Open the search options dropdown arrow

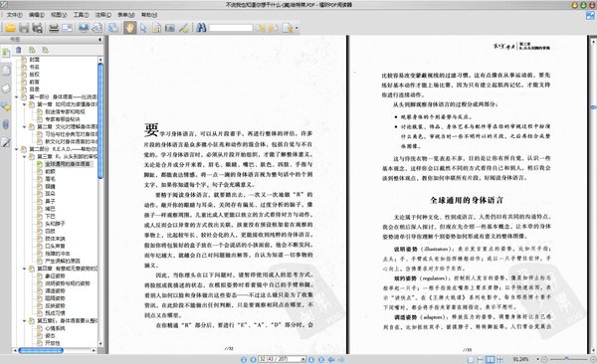[x=297, y=28]
